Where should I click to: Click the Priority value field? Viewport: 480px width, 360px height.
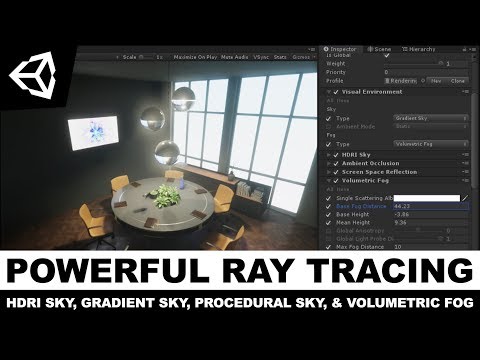click(426, 72)
